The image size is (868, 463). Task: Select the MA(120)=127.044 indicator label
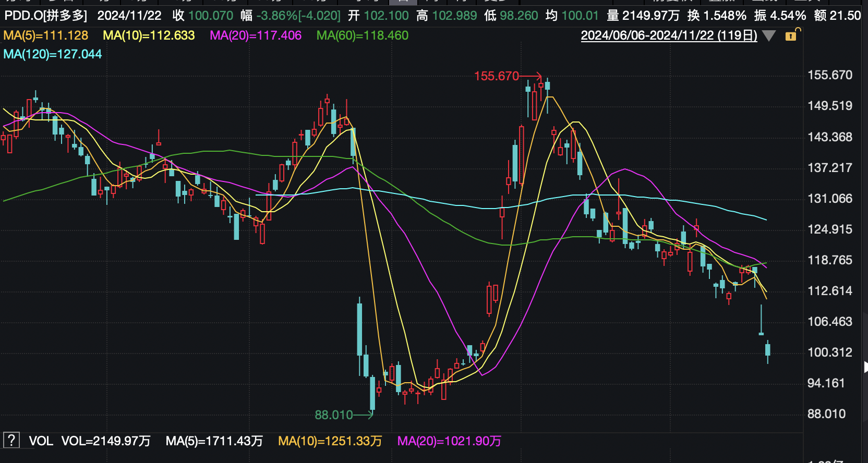click(53, 54)
